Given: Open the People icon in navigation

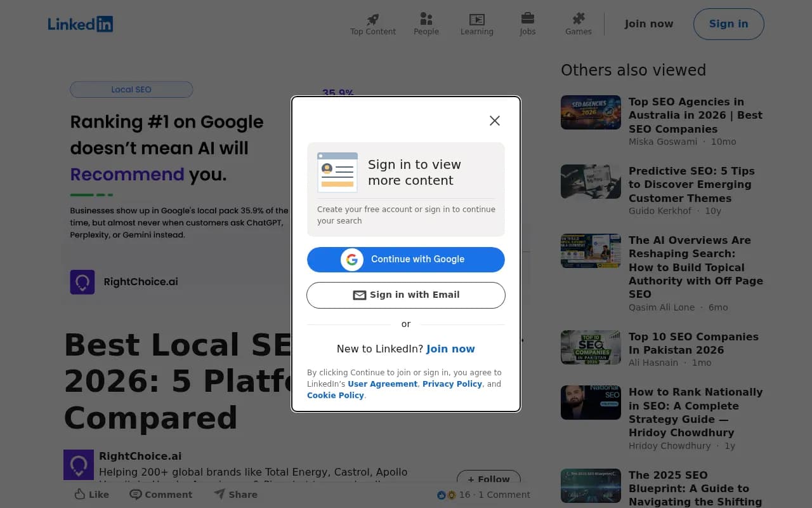Looking at the screenshot, I should click(426, 19).
